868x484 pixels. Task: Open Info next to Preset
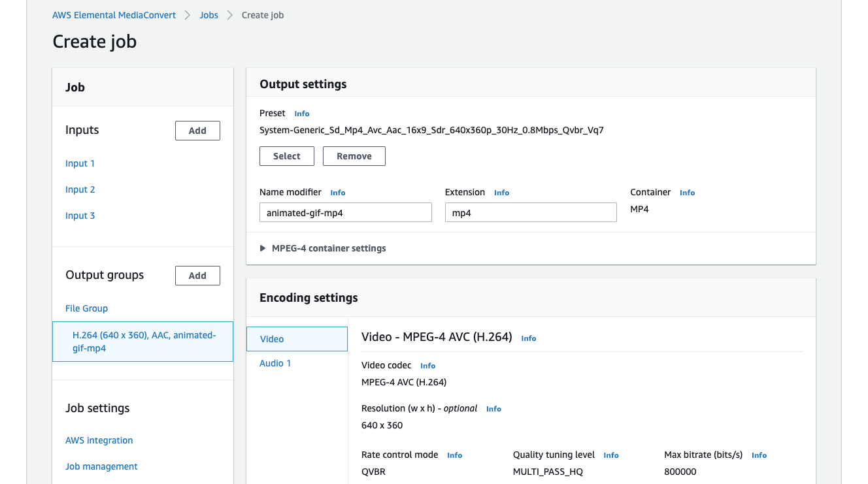301,114
